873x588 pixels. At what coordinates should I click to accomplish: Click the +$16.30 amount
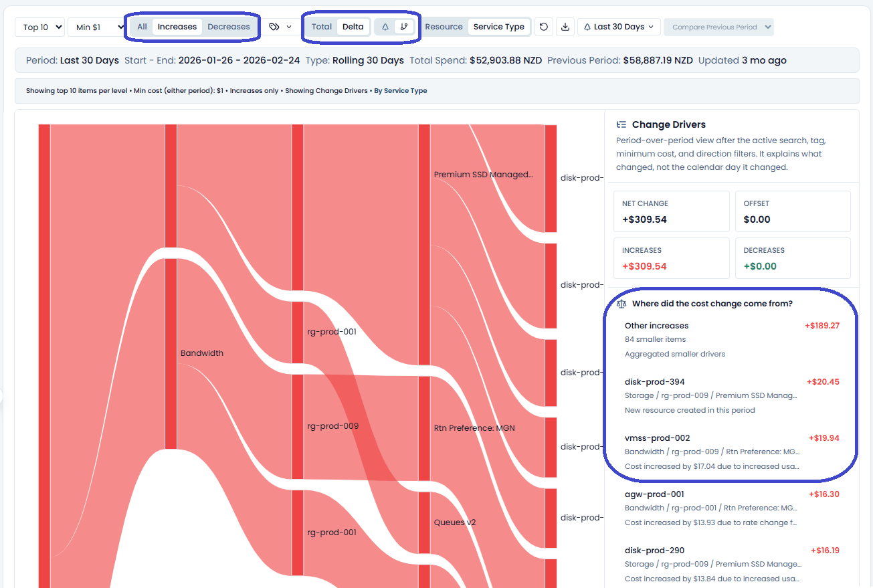coord(823,494)
